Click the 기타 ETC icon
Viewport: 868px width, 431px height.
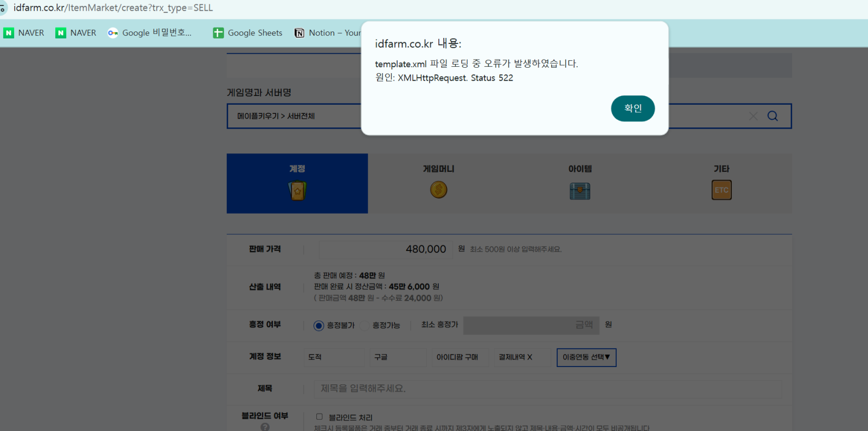(x=722, y=190)
